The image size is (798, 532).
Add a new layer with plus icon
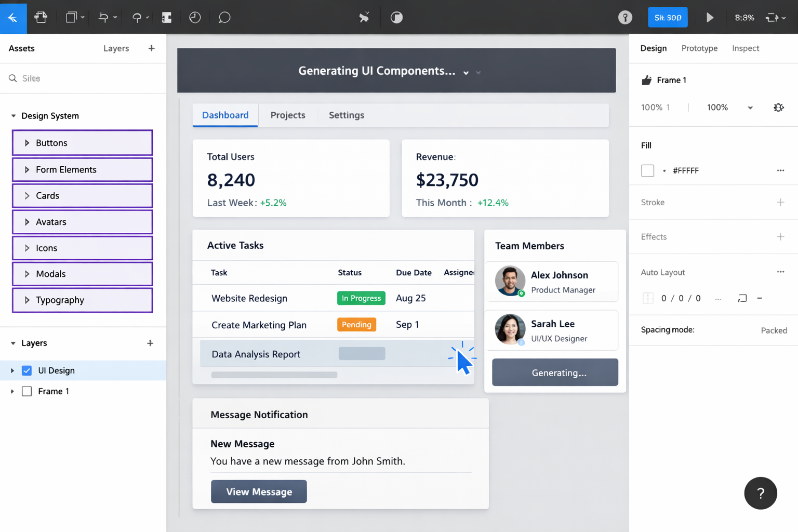point(150,343)
